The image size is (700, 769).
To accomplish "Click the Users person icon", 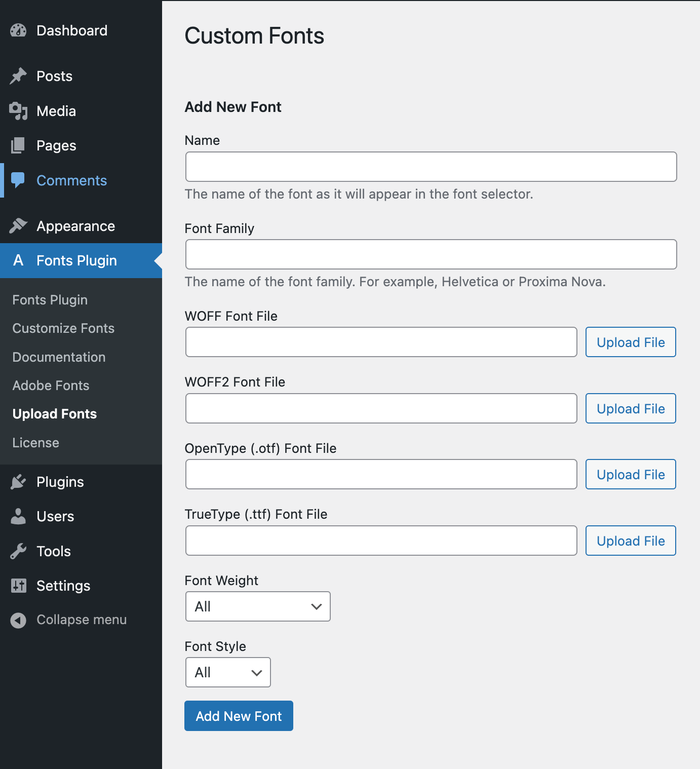I will [x=18, y=516].
